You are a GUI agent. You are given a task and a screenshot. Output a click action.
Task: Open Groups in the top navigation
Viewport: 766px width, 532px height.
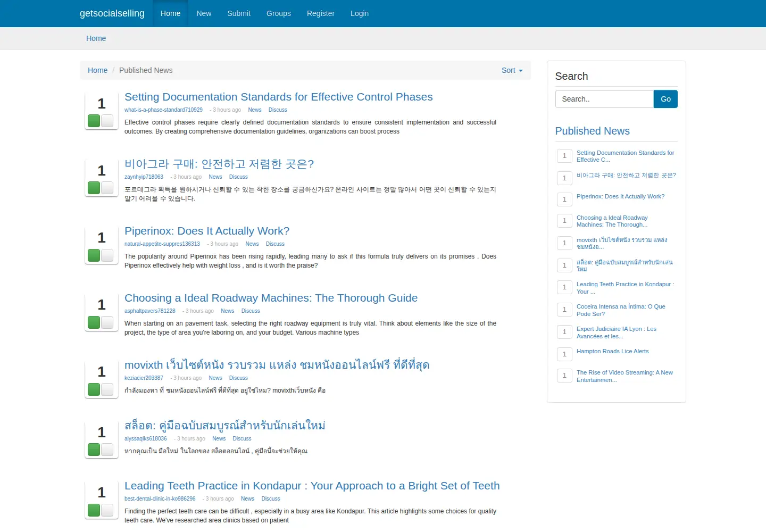pos(279,13)
